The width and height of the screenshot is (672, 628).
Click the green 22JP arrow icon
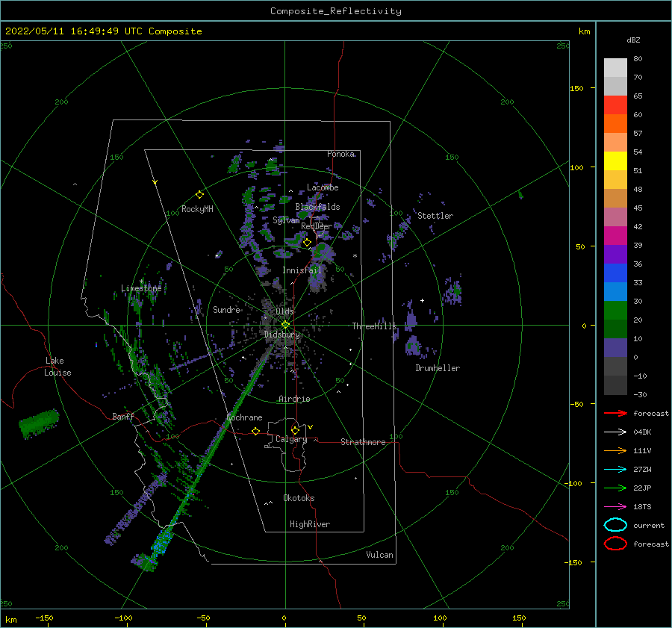click(615, 488)
